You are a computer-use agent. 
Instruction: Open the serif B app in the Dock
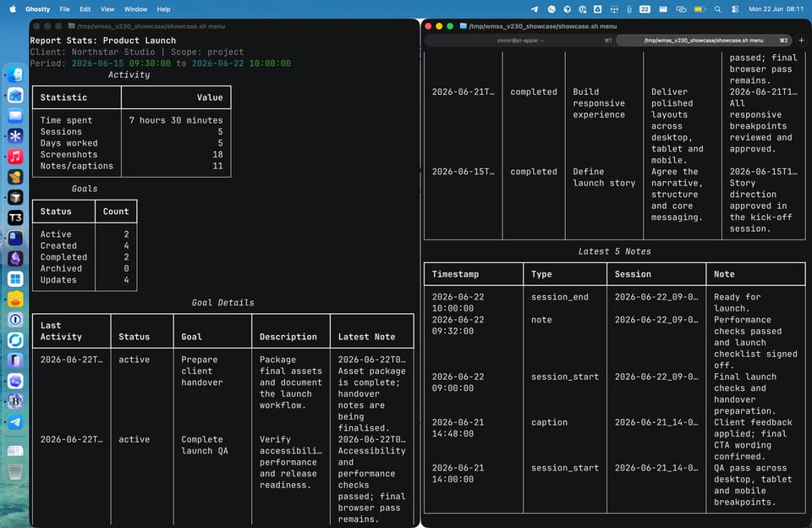click(15, 401)
